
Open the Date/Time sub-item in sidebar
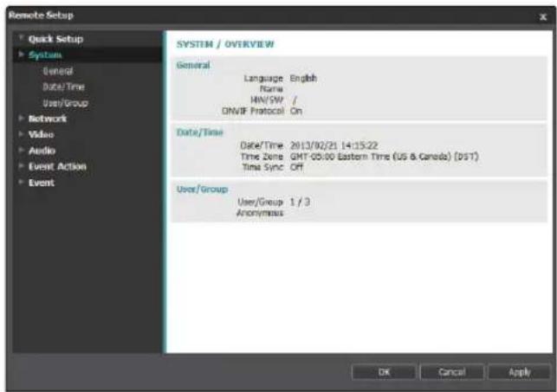click(x=63, y=87)
